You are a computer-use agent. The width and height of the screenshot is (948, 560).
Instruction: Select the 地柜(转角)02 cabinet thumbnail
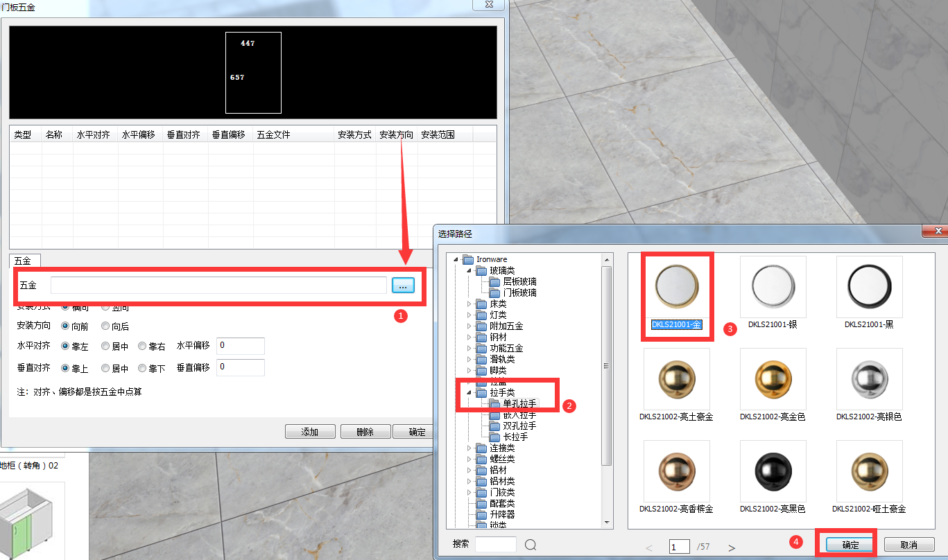coord(32,521)
